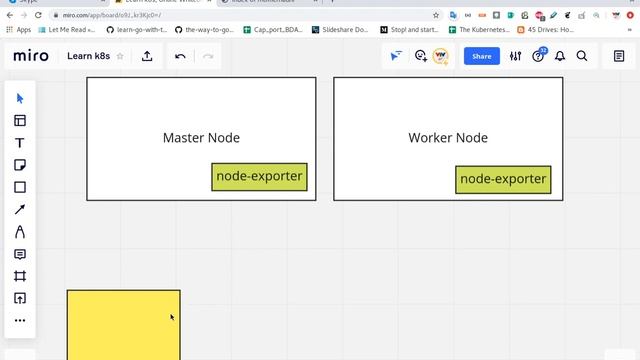The height and width of the screenshot is (360, 640).
Task: Open the Let Me Read bookmark
Action: click(67, 29)
